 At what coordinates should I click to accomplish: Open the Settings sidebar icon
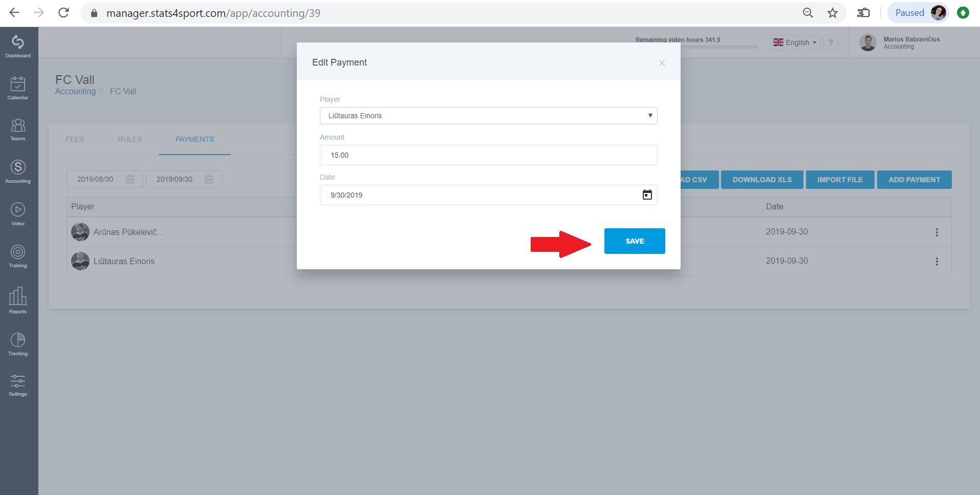point(18,385)
